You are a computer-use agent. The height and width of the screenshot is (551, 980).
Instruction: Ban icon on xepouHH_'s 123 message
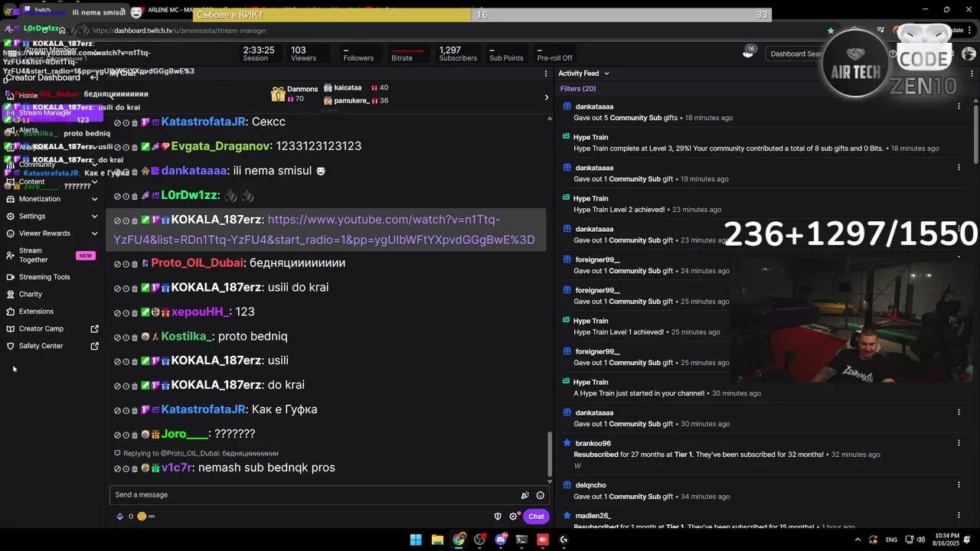click(x=117, y=313)
